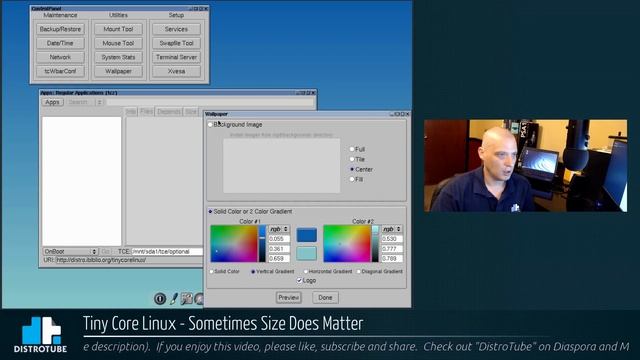Open Date/Time in the Control Panel
Screen dimensions: 640x360
coord(60,43)
